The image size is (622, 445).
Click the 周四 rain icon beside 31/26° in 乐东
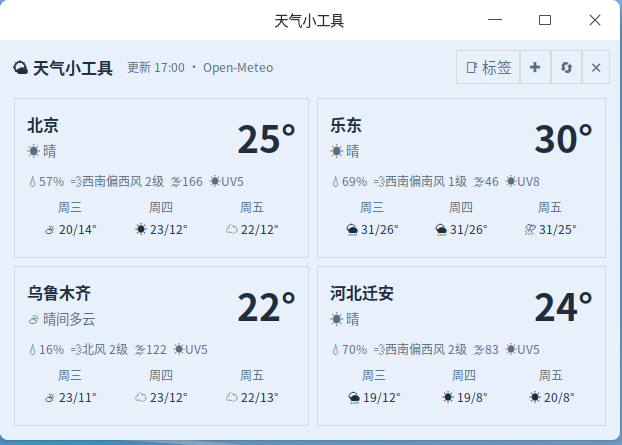(441, 230)
